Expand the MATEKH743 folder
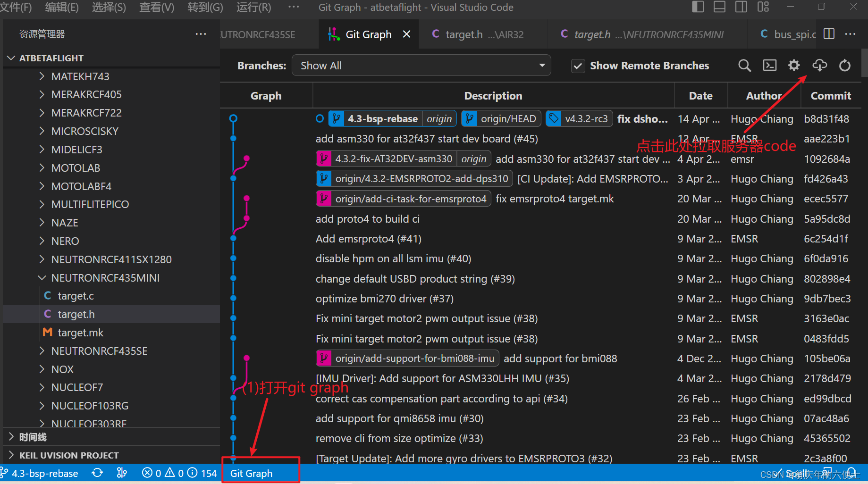 (111, 76)
